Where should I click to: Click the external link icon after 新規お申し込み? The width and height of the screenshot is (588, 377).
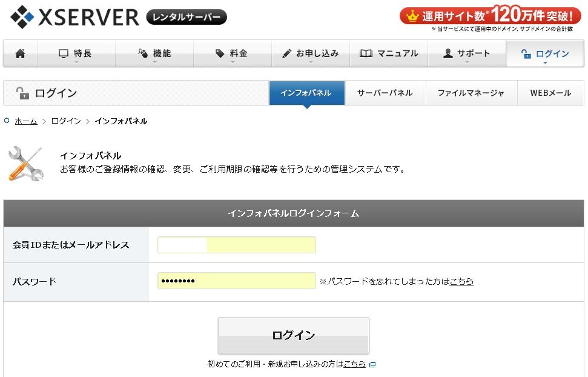click(372, 364)
